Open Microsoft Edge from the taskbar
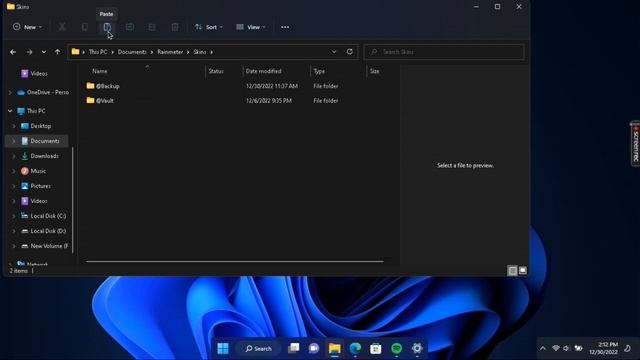 coord(355,349)
